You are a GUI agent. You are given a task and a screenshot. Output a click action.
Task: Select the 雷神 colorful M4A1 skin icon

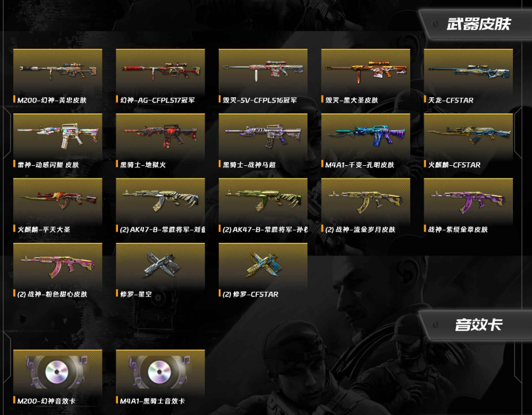(x=58, y=136)
